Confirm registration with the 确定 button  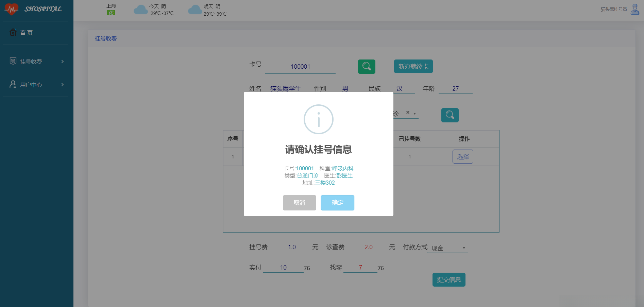click(x=338, y=203)
